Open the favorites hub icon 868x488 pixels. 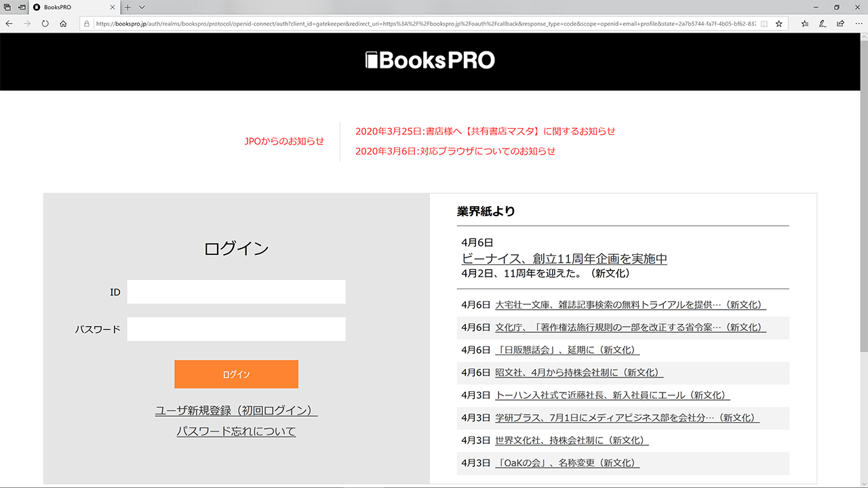pos(805,23)
